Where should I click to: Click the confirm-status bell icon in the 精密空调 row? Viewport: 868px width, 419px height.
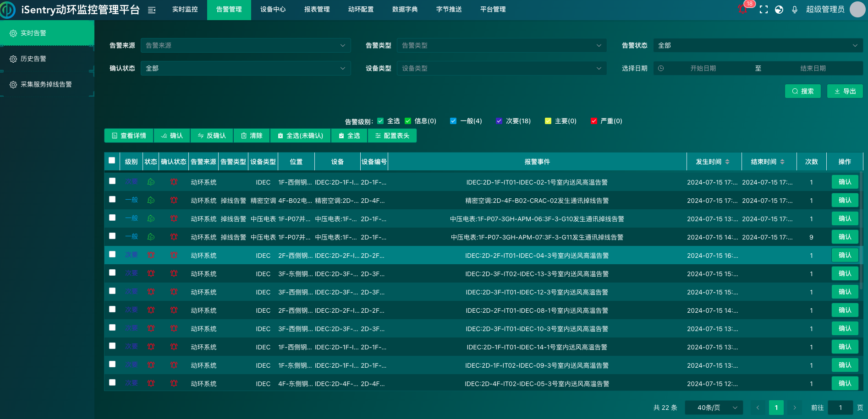[x=174, y=200]
